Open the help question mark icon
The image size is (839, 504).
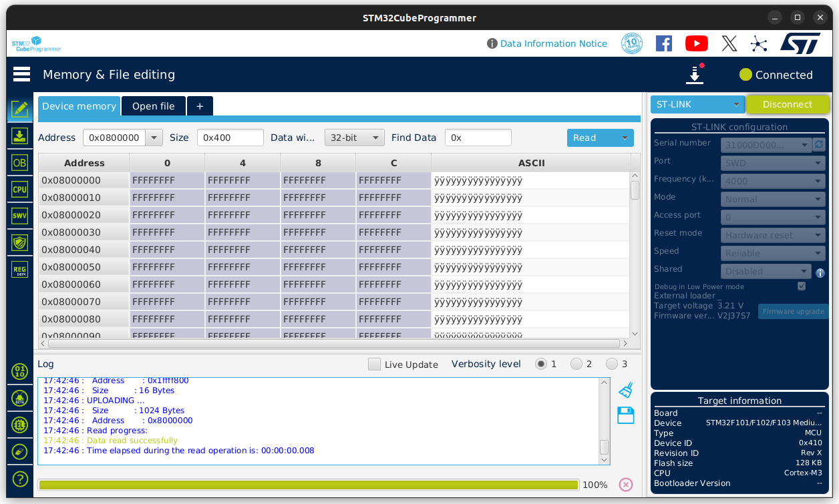click(x=20, y=479)
